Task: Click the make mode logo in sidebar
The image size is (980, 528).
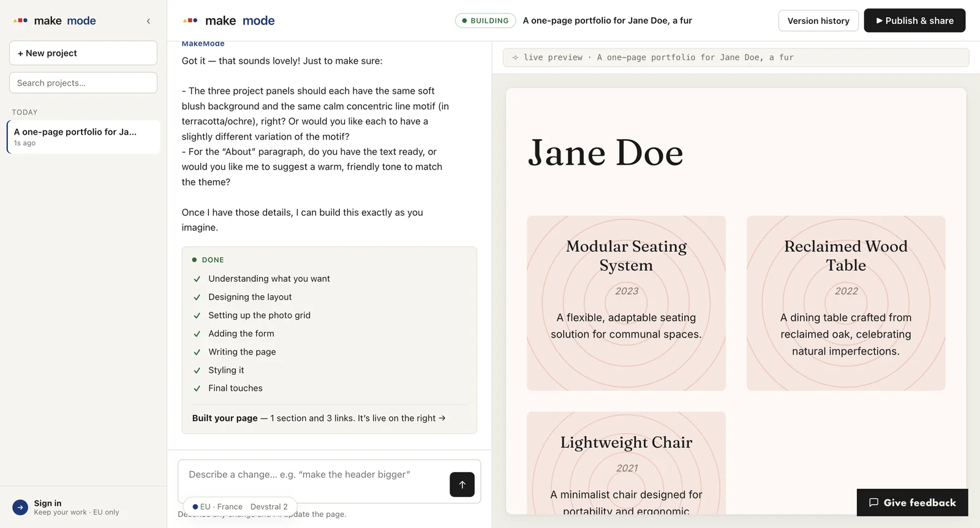Action: (x=55, y=21)
